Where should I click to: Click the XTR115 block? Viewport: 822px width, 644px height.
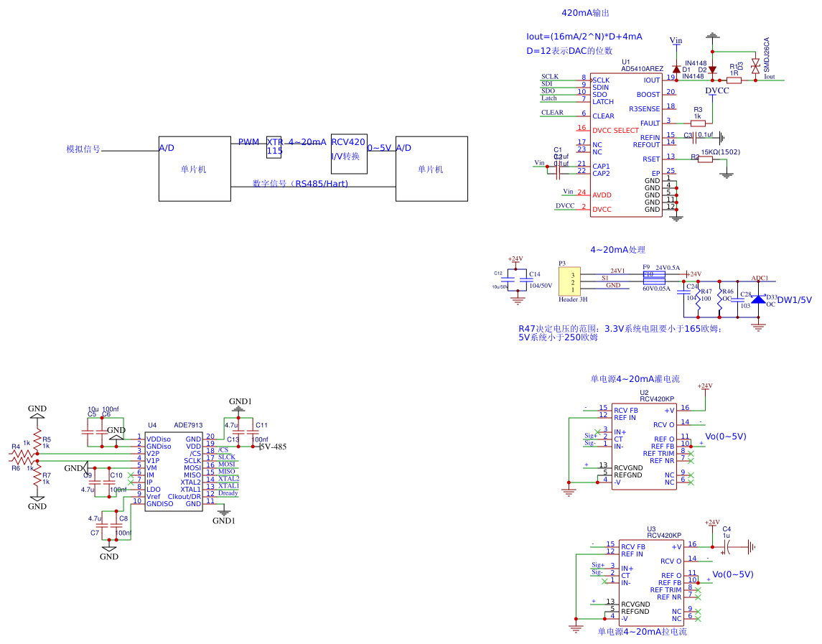coord(275,146)
